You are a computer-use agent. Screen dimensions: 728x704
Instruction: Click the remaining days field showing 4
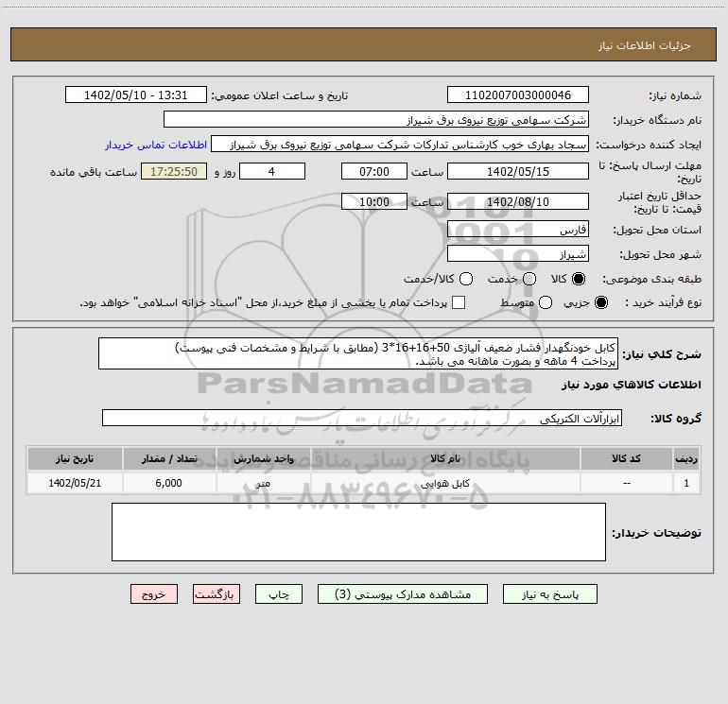pos(272,171)
